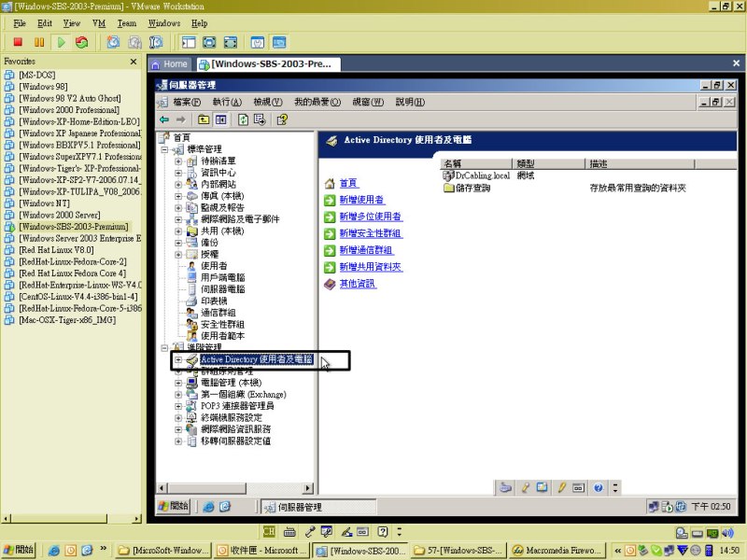Toggle the VMware sidebar display toolbar icon
Image resolution: width=747 pixels, height=560 pixels.
(189, 42)
